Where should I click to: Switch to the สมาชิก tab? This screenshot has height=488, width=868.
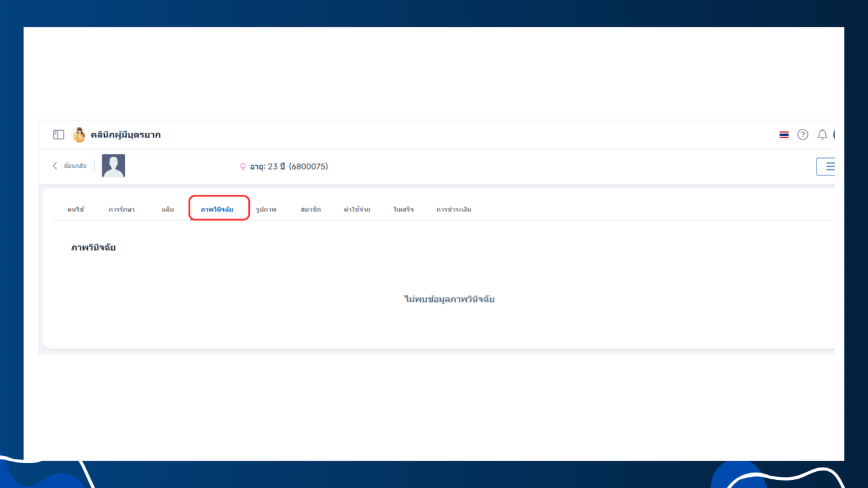[x=311, y=210]
